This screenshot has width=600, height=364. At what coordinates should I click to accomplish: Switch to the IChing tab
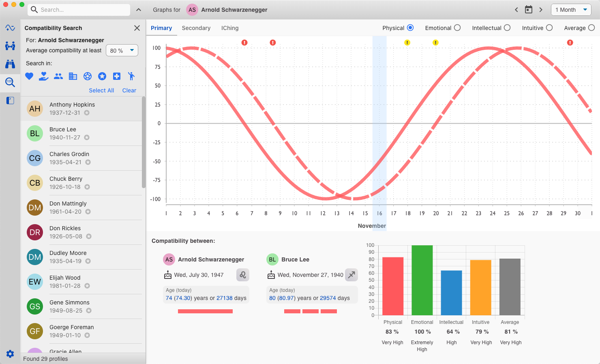[x=230, y=28]
